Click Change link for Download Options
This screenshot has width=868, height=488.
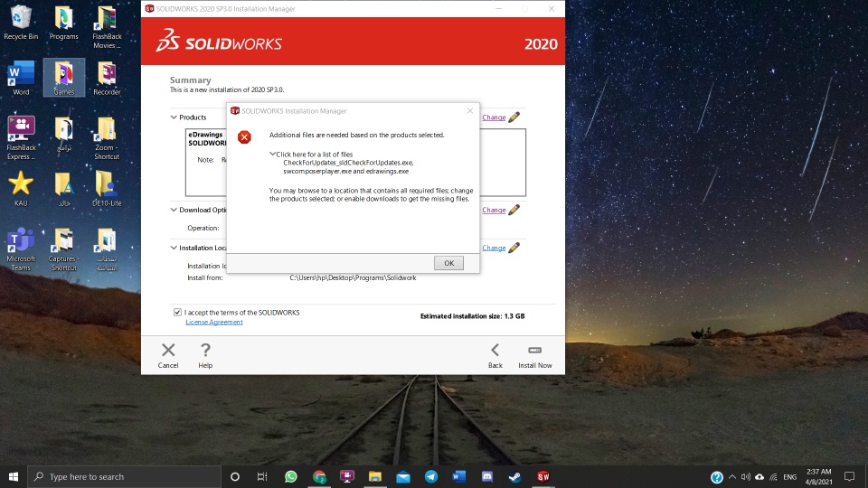pos(494,210)
